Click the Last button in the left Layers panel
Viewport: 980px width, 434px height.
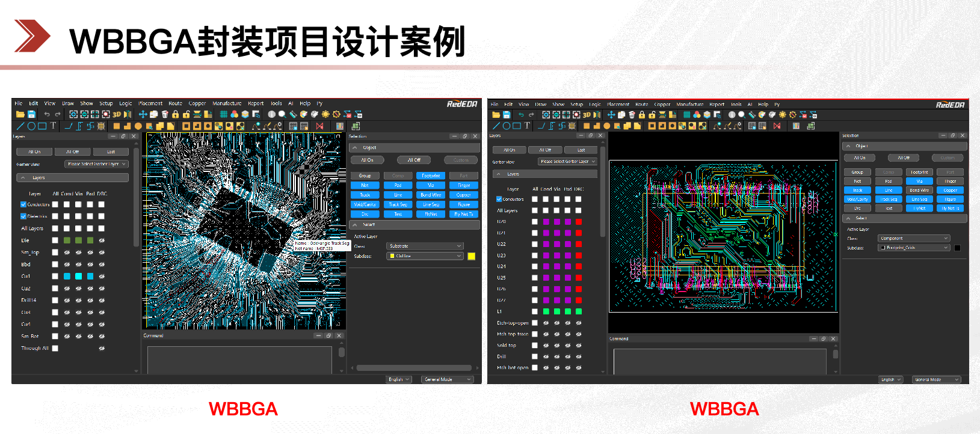coord(111,151)
